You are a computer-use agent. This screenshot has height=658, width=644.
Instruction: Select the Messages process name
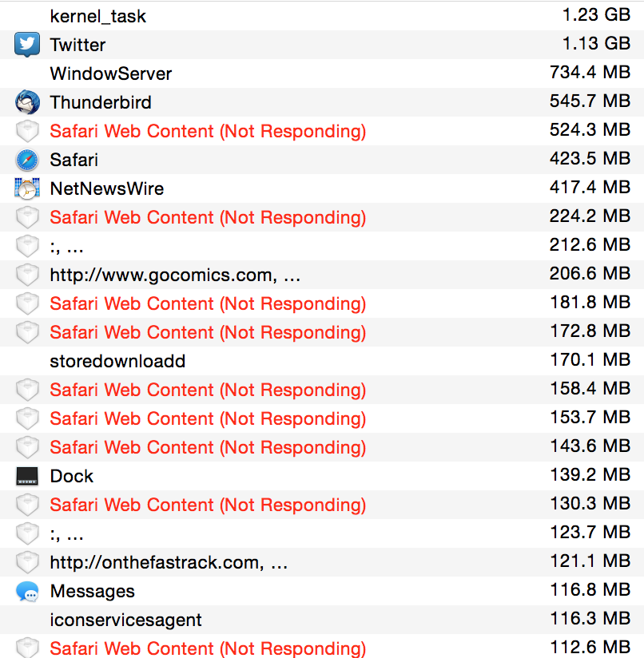coord(93,591)
